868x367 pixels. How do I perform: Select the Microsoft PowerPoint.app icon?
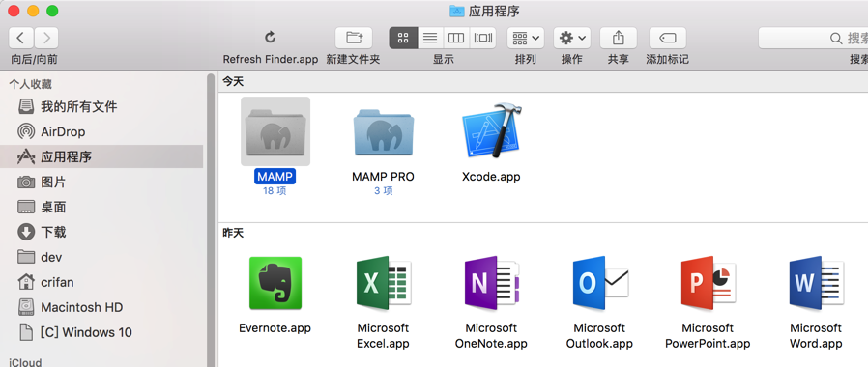click(708, 282)
